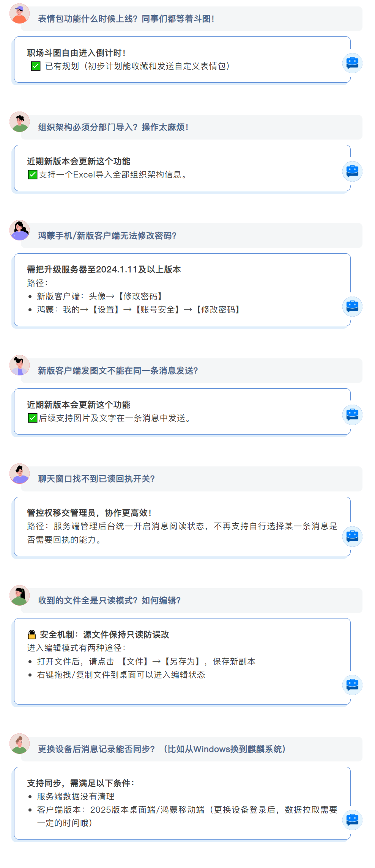Open the question 更换设备后消息记录能否同步
375x868 pixels.
(162, 749)
